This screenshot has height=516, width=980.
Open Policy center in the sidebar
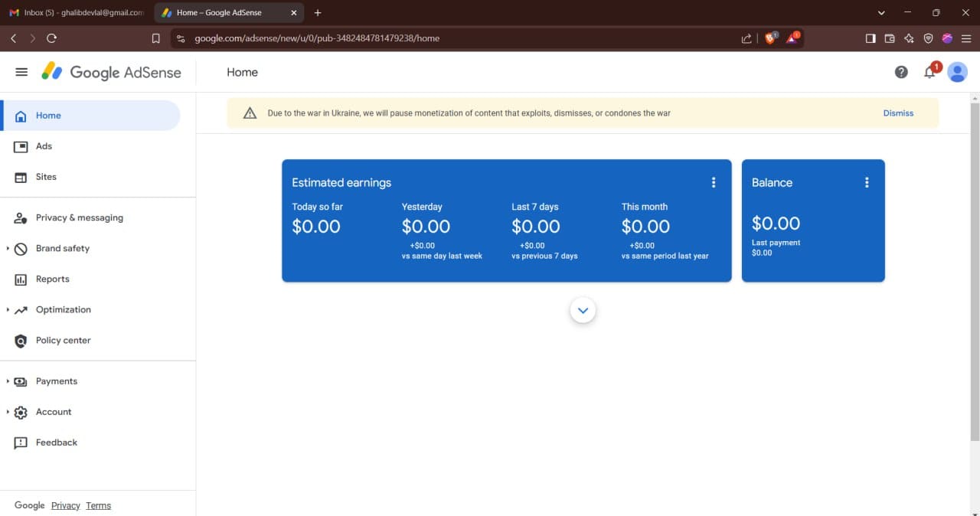coord(90,340)
